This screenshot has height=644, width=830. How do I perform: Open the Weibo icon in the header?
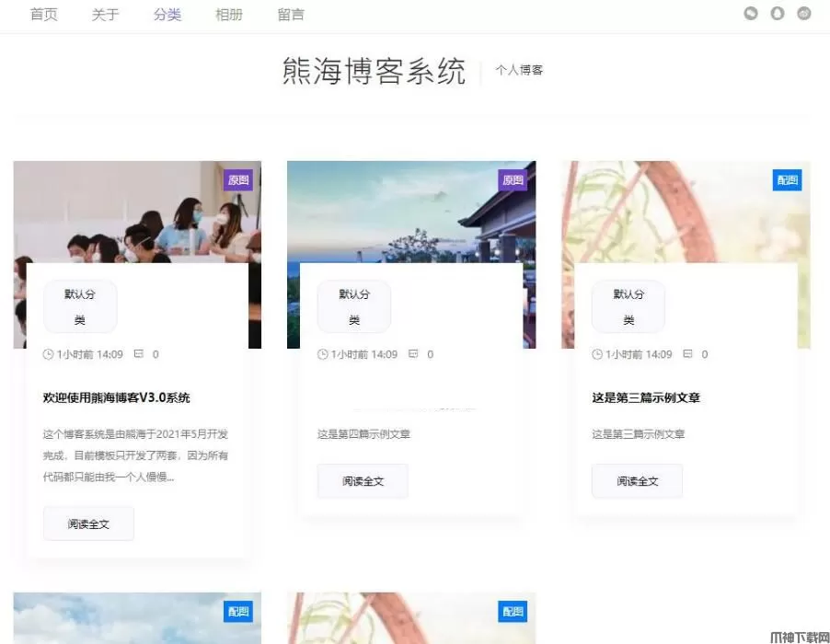click(x=804, y=13)
